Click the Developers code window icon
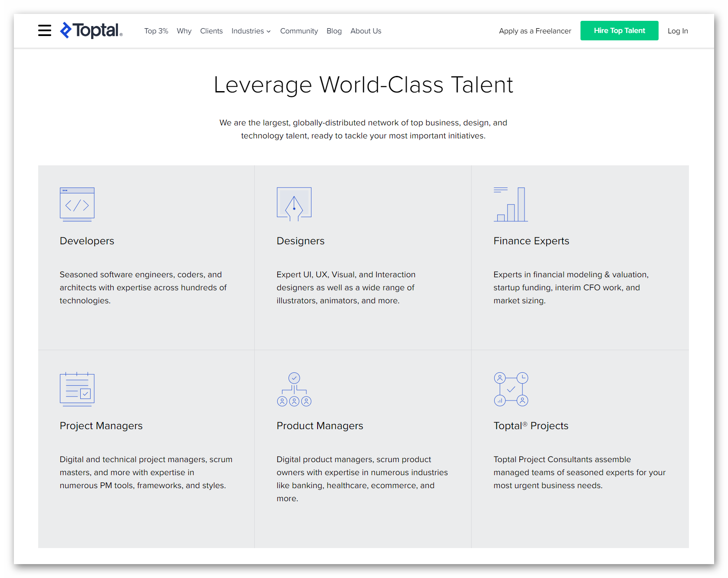Image resolution: width=728 pixels, height=578 pixels. [x=77, y=204]
